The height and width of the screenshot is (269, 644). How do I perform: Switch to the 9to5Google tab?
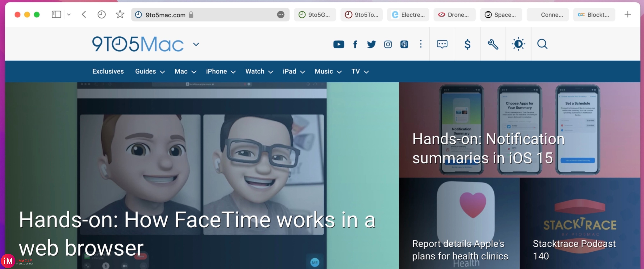click(x=315, y=15)
